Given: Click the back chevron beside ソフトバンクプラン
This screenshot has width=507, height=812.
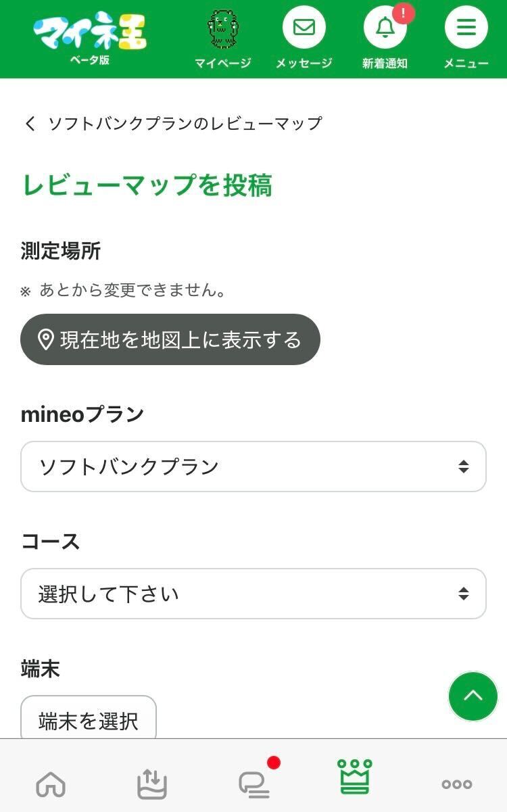Looking at the screenshot, I should (30, 124).
